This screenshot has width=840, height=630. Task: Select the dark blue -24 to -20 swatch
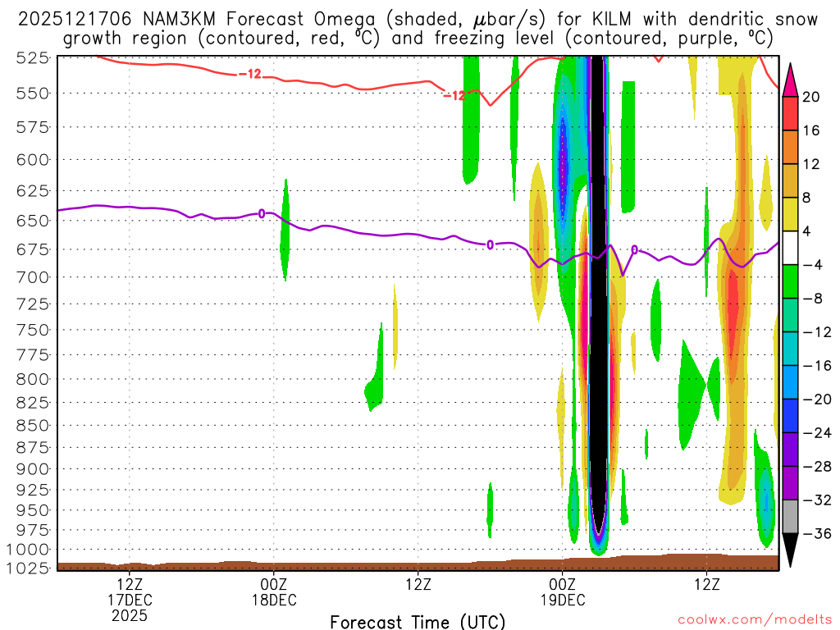[790, 416]
